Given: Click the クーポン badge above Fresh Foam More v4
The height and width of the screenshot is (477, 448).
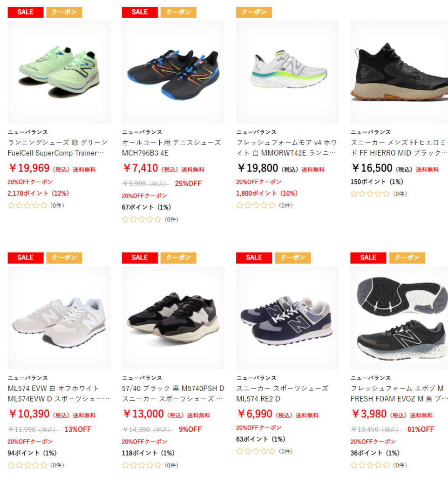Looking at the screenshot, I should click(x=254, y=12).
